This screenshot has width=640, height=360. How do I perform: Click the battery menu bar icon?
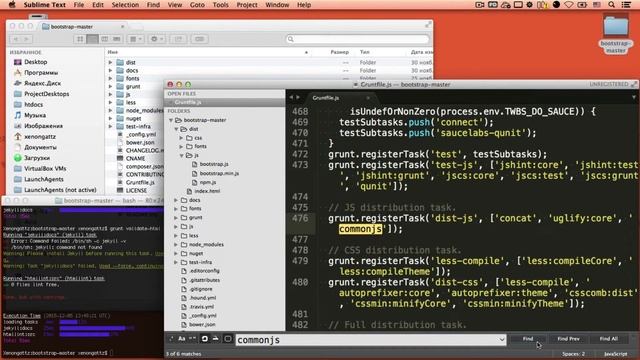582,5
